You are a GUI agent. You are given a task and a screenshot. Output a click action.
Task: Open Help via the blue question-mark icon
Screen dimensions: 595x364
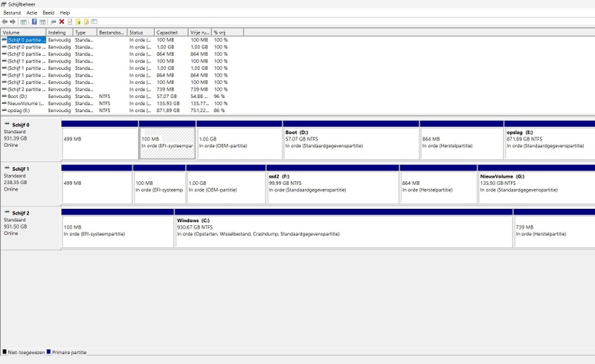(x=34, y=22)
